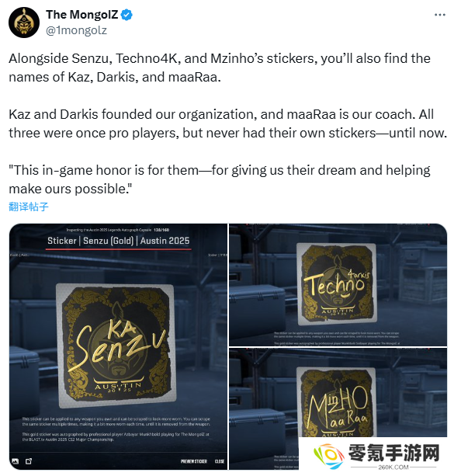Open The MongolZ display name
Image resolution: width=454 pixels, height=476 pixels.
pos(82,15)
